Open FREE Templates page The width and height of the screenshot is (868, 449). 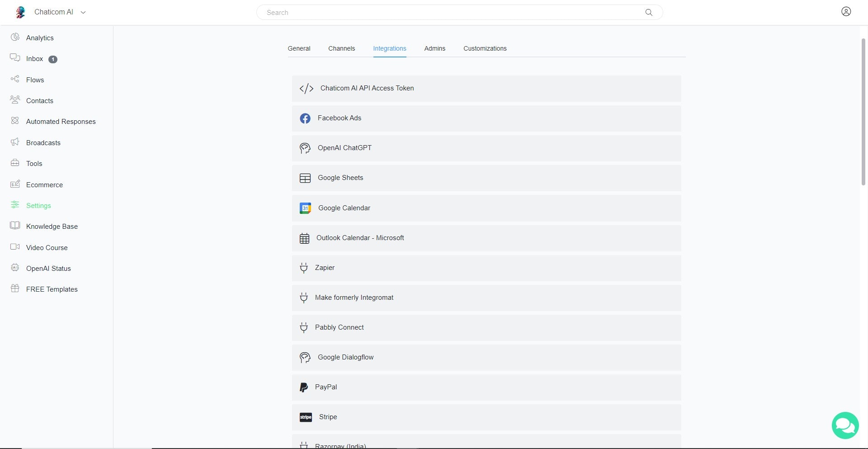click(52, 289)
